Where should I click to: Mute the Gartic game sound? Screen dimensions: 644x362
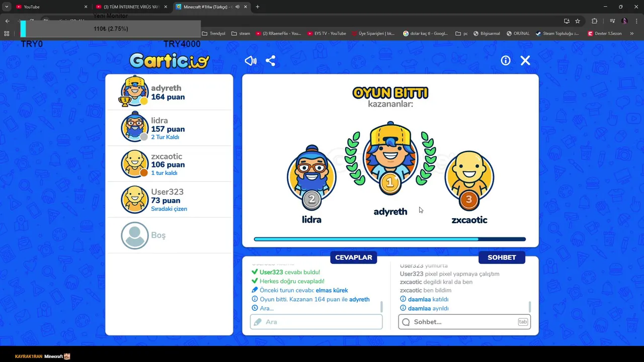tap(251, 61)
